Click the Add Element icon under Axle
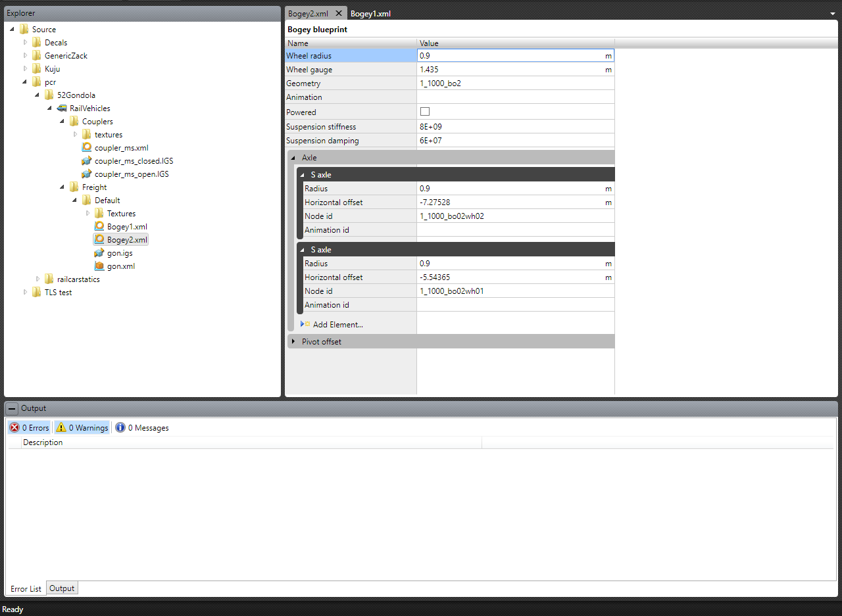Viewport: 842px width, 616px height. [x=305, y=324]
